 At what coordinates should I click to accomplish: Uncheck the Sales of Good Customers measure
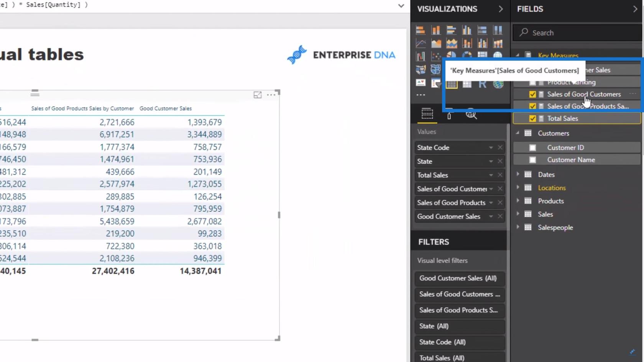pyautogui.click(x=532, y=94)
